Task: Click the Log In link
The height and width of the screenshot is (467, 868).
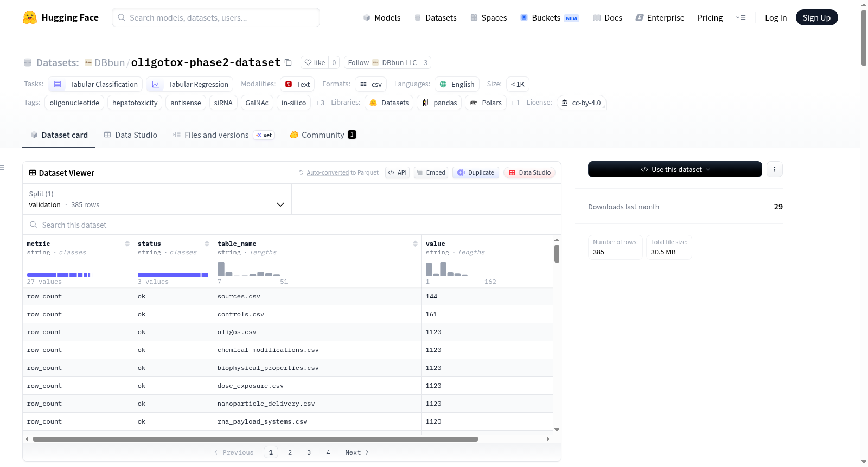Action: (x=776, y=18)
